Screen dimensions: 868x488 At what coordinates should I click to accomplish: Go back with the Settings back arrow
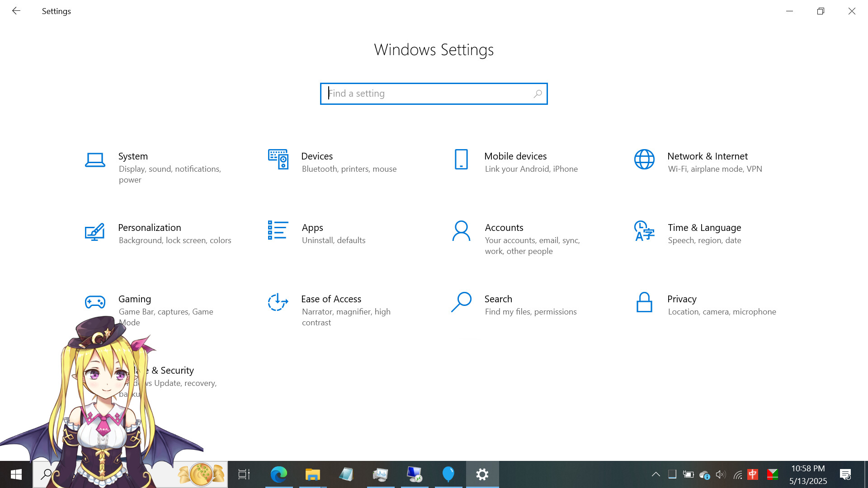(16, 11)
